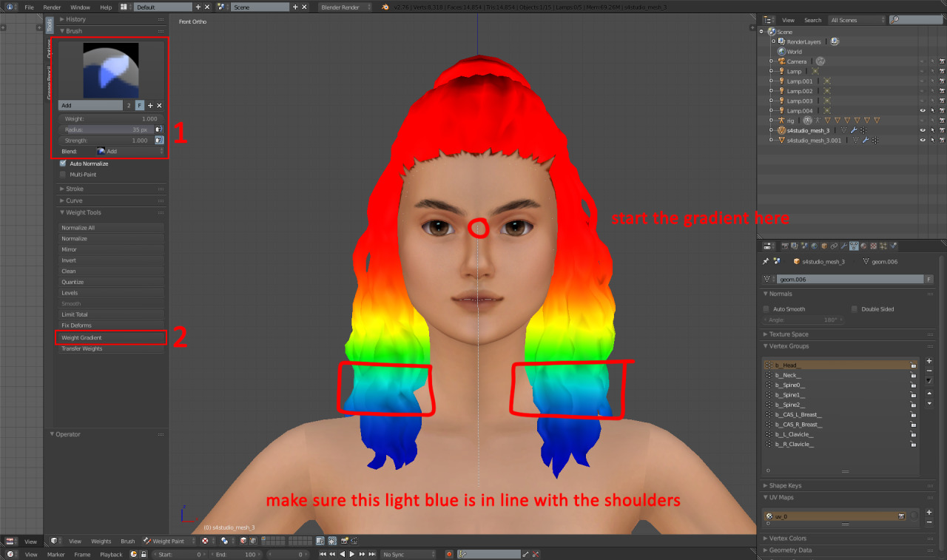The image size is (947, 560).
Task: Open the Window menu
Action: point(80,7)
